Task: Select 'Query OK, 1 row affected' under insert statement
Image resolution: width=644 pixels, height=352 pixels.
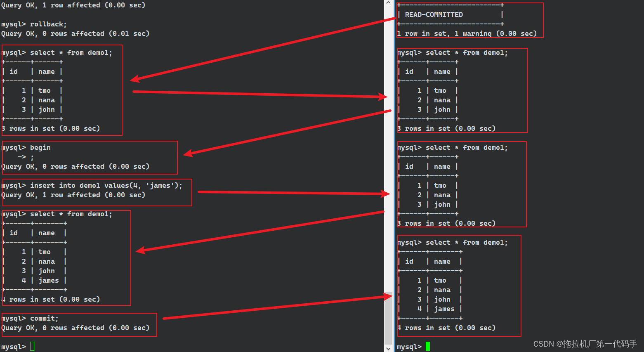Action: pos(73,195)
